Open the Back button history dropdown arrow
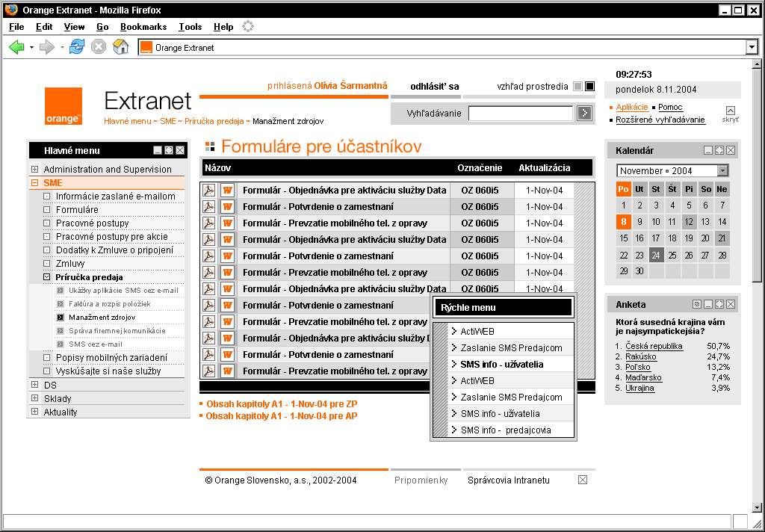This screenshot has width=765, height=532. pos(31,47)
